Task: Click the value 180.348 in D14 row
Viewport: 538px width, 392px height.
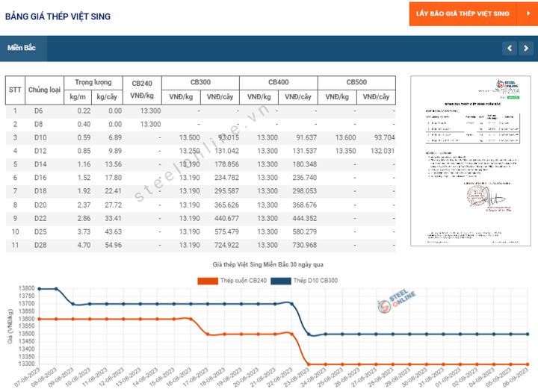Action: coord(305,164)
